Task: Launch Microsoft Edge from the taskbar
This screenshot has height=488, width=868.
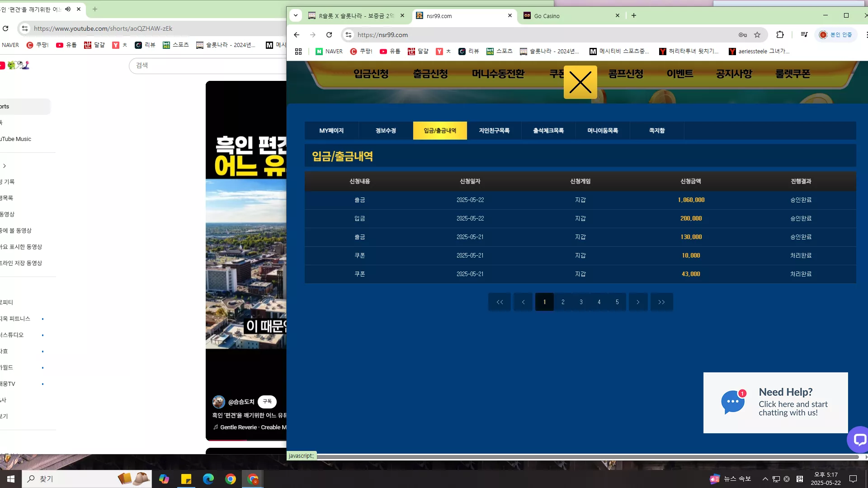Action: pos(208,479)
